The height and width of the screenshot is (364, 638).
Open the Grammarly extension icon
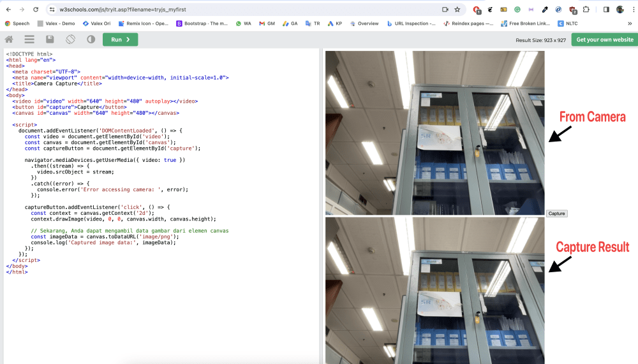[x=517, y=10]
